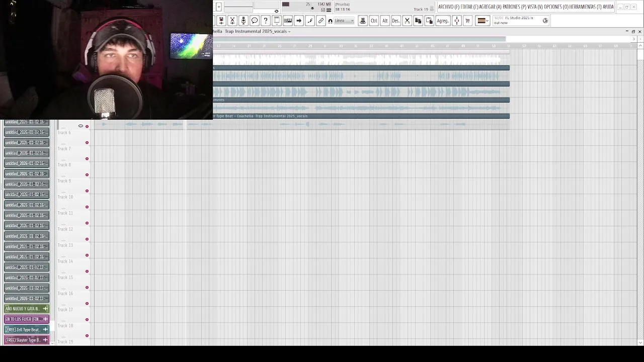Open the PATRONES menu
Viewport: 644px width, 362px height.
(514, 7)
